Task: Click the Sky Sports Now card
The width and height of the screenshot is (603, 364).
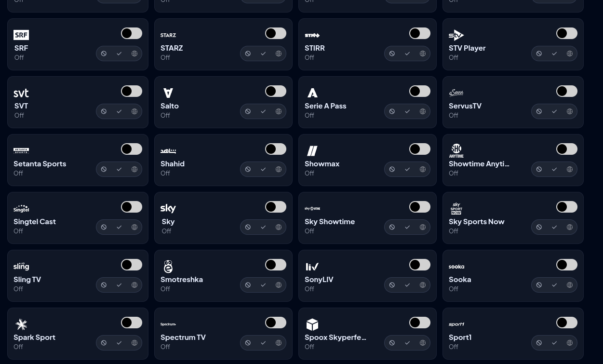Action: (x=513, y=218)
